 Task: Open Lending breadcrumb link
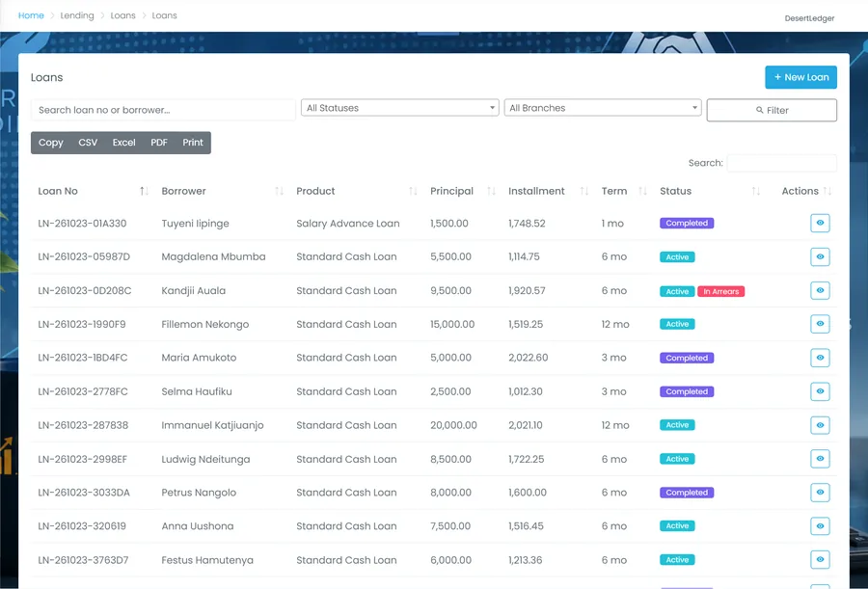point(77,15)
